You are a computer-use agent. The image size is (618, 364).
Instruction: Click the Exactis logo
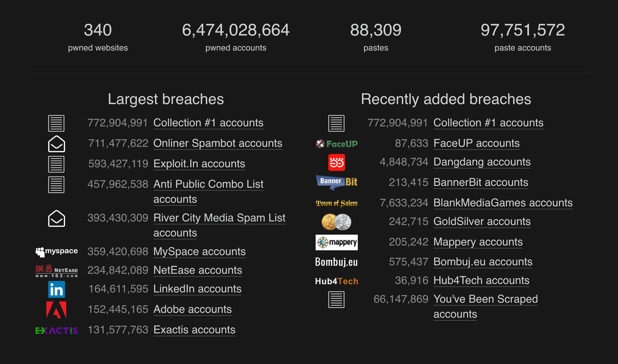coord(56,330)
